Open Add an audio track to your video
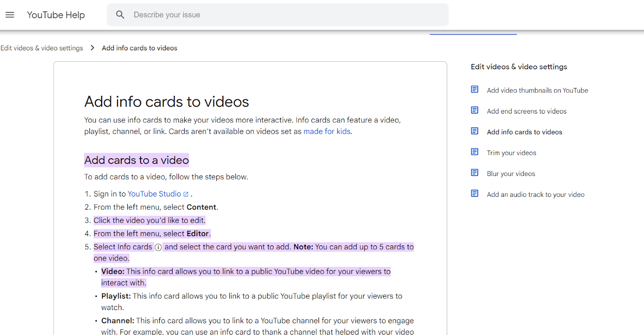Screen dimensions: 644x335 tap(536, 194)
